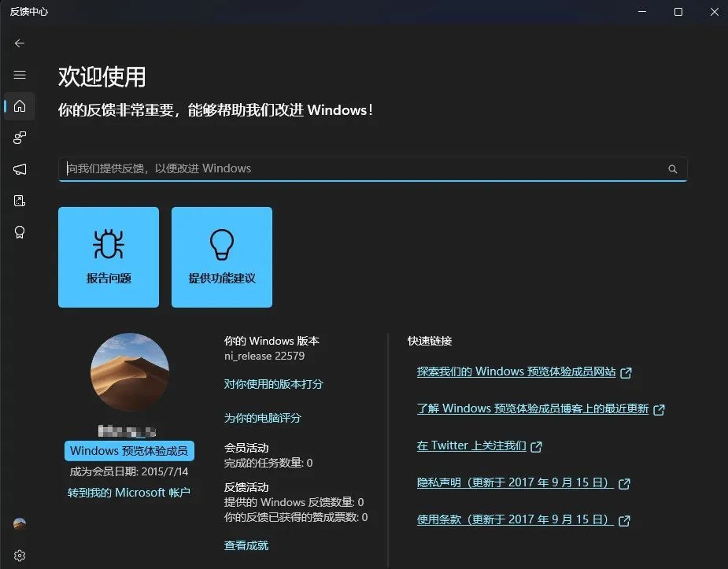
Task: Open 了解 Windows 预览体验成员博客上的最近更新 link
Action: [x=533, y=409]
